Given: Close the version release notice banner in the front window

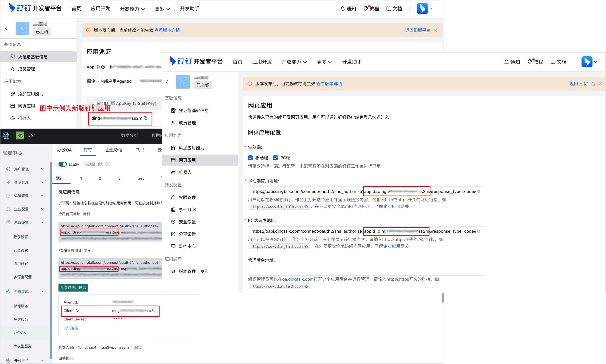Looking at the screenshot, I should 600,84.
